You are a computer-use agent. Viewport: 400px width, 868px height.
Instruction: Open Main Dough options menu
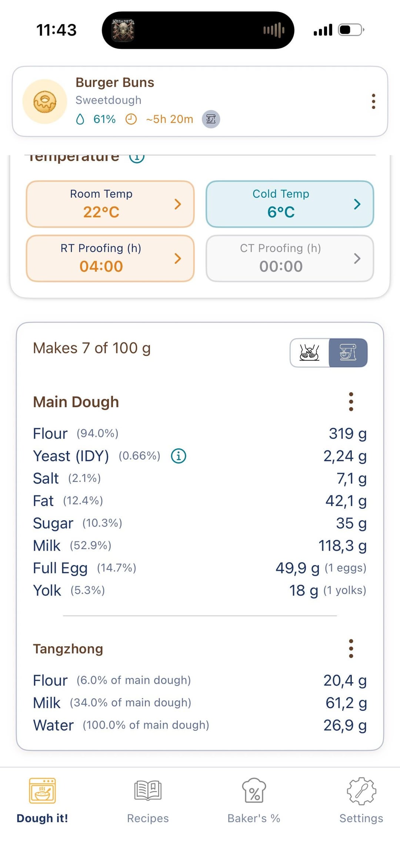pos(351,402)
